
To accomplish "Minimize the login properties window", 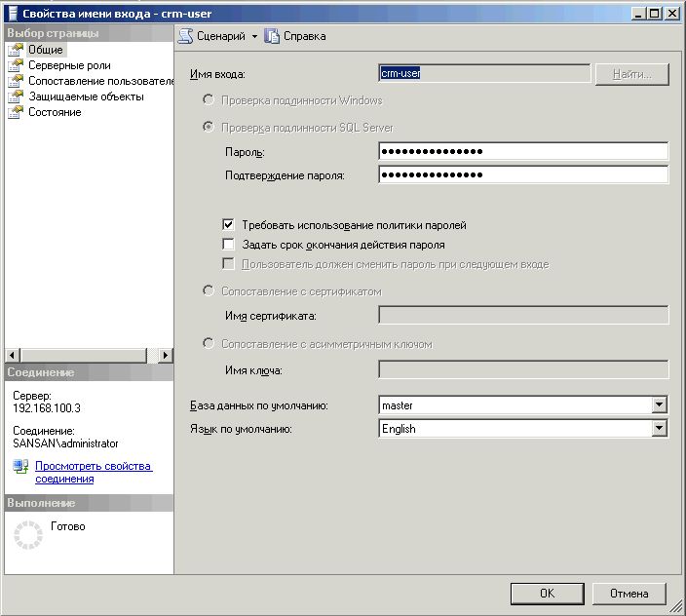I will click(639, 14).
